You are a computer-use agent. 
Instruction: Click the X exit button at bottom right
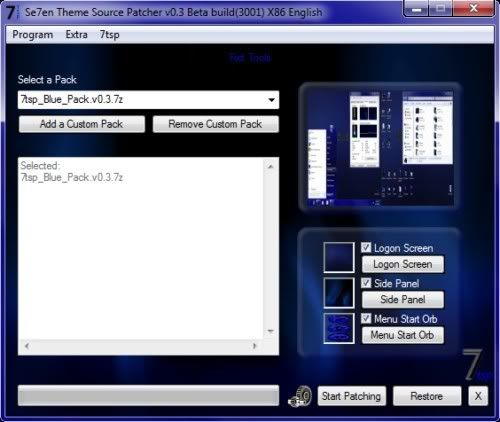[478, 396]
